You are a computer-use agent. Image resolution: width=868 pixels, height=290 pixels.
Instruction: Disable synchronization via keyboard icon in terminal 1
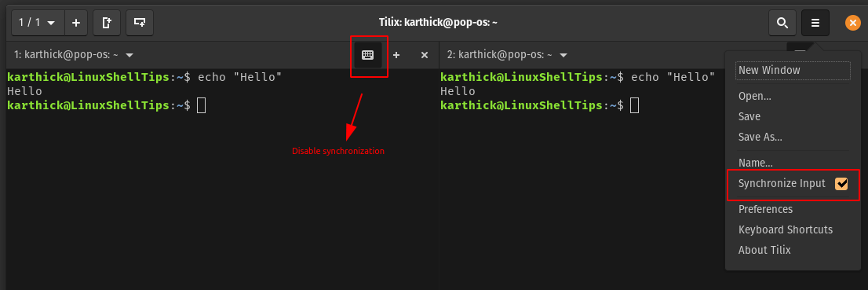click(368, 55)
